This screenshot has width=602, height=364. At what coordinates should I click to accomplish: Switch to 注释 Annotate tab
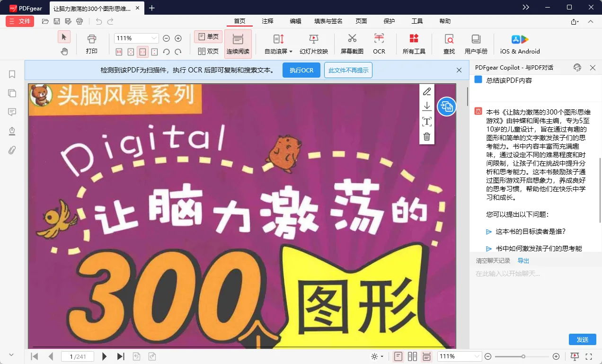click(268, 21)
